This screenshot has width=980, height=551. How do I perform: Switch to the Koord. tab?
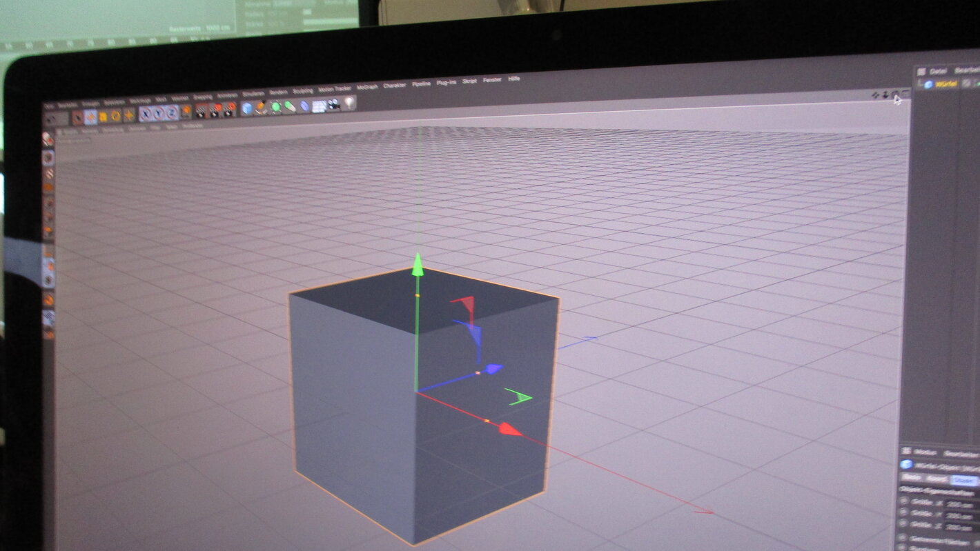point(937,478)
